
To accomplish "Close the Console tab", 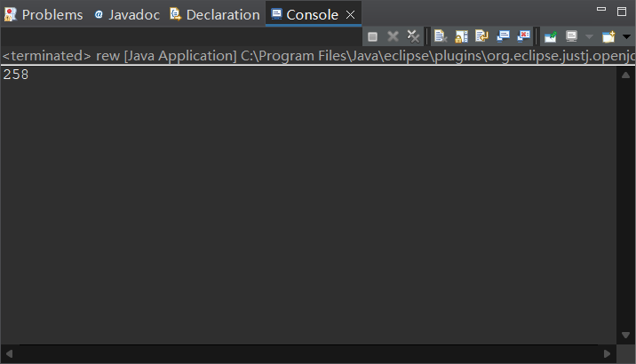I will pyautogui.click(x=351, y=15).
